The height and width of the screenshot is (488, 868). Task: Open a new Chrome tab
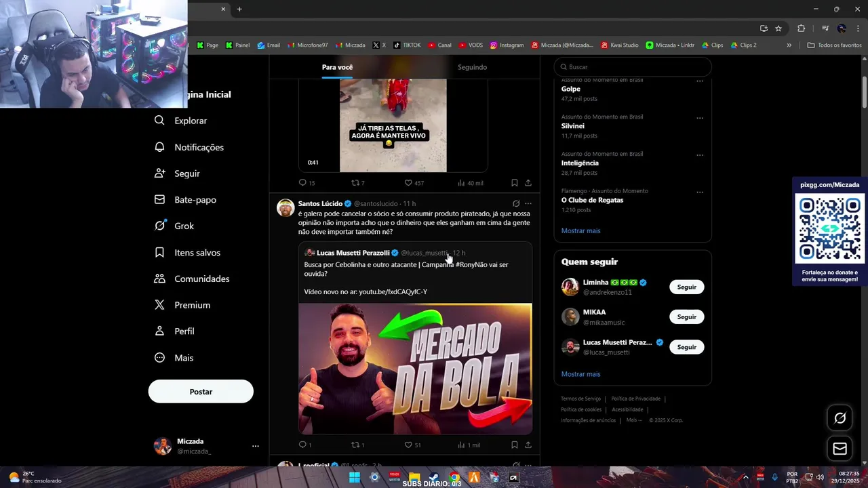239,9
